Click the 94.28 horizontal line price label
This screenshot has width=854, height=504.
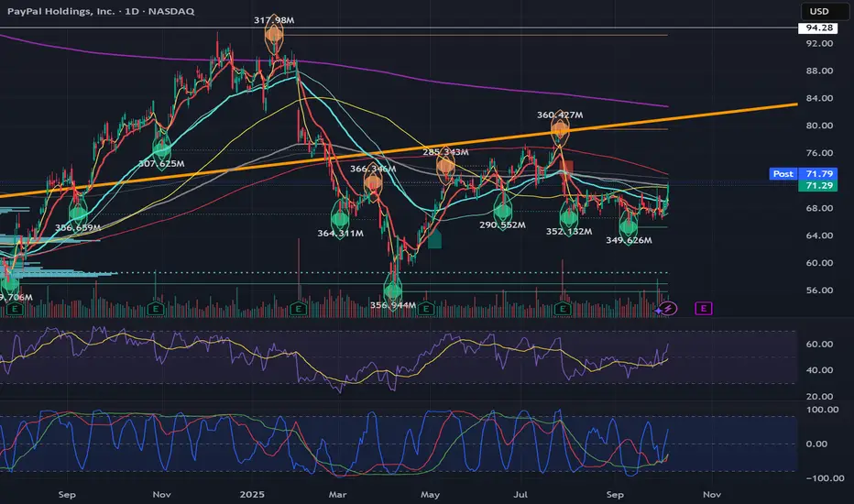(818, 27)
